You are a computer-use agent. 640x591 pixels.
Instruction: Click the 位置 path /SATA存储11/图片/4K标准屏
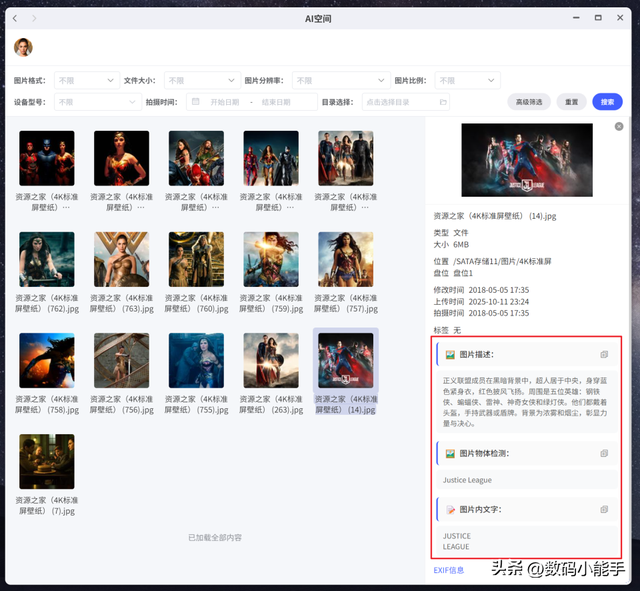pyautogui.click(x=502, y=261)
